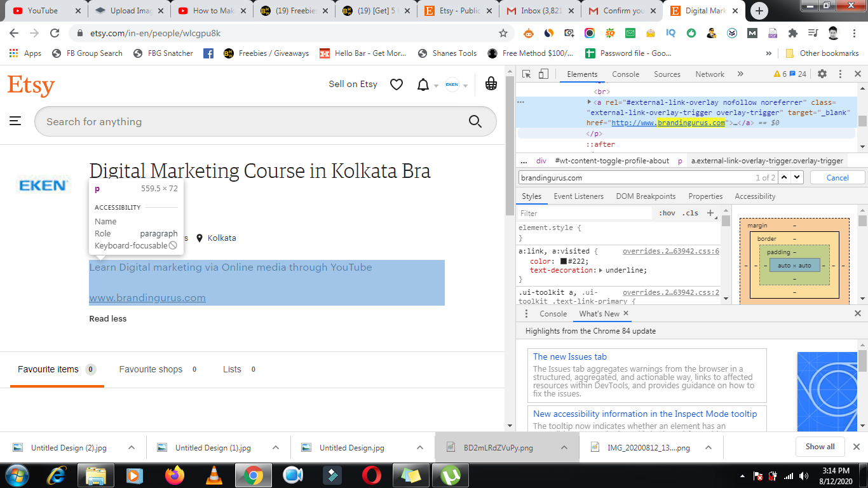Click the #222 color swatch in Styles
This screenshot has width=868, height=488.
point(563,261)
